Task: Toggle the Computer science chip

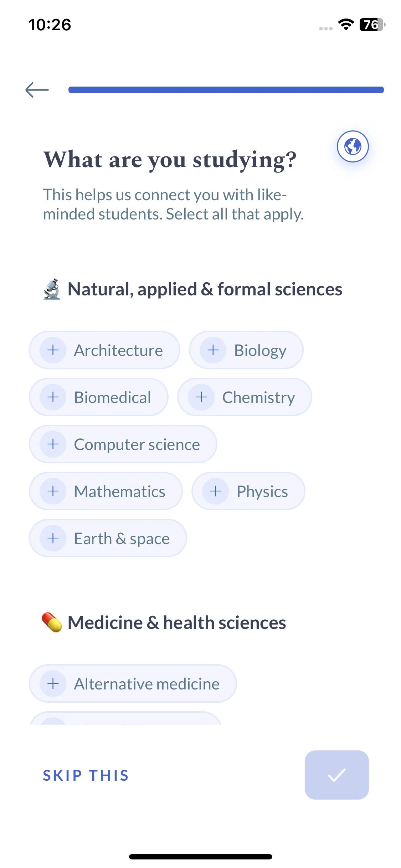Action: pyautogui.click(x=123, y=444)
